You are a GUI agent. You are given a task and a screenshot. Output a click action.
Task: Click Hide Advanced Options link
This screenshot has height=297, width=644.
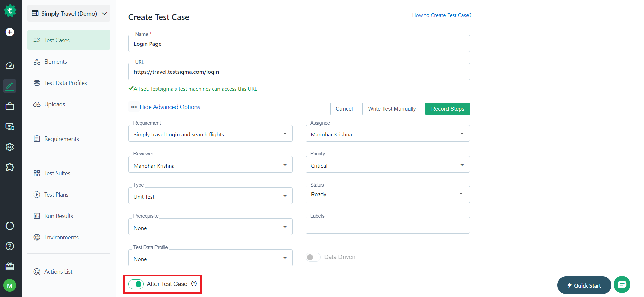170,107
